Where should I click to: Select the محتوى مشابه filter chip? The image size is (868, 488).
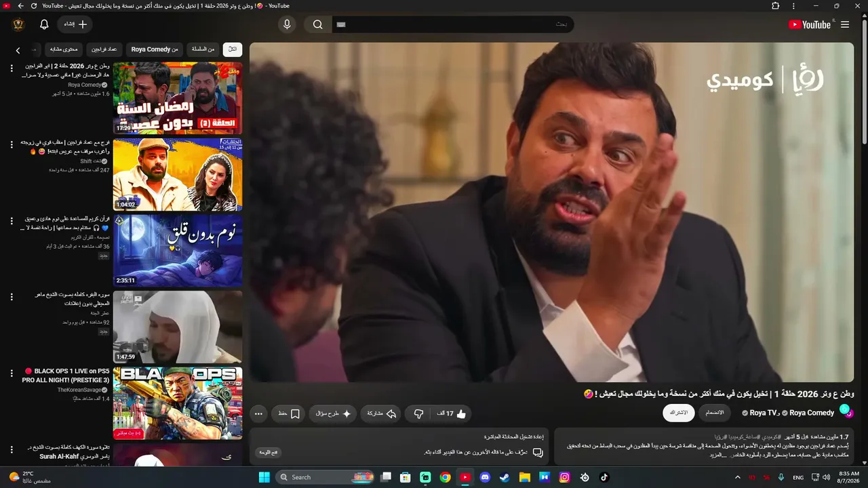64,49
